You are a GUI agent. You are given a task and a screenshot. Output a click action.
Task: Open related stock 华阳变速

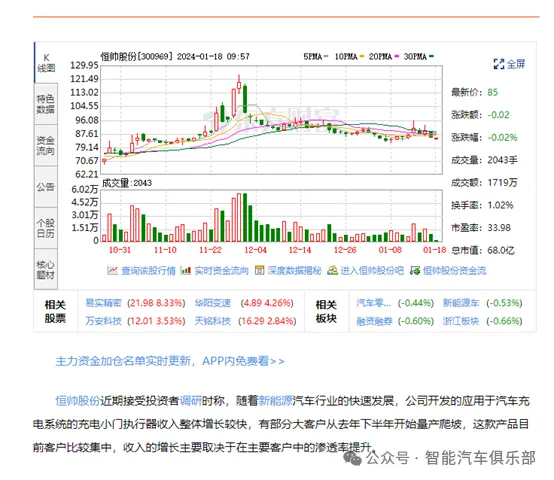(213, 303)
